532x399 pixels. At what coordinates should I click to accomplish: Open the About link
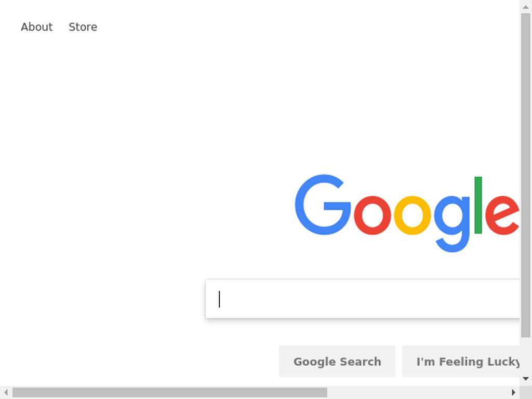tap(37, 27)
